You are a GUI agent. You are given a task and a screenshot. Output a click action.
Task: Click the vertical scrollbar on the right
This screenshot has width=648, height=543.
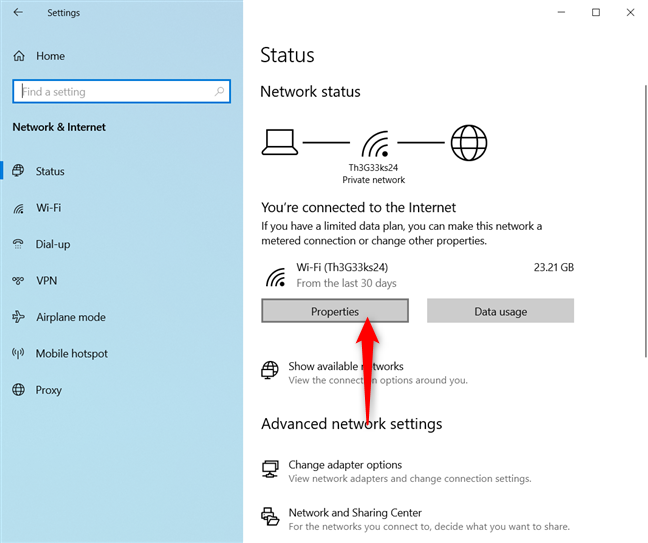click(x=646, y=221)
